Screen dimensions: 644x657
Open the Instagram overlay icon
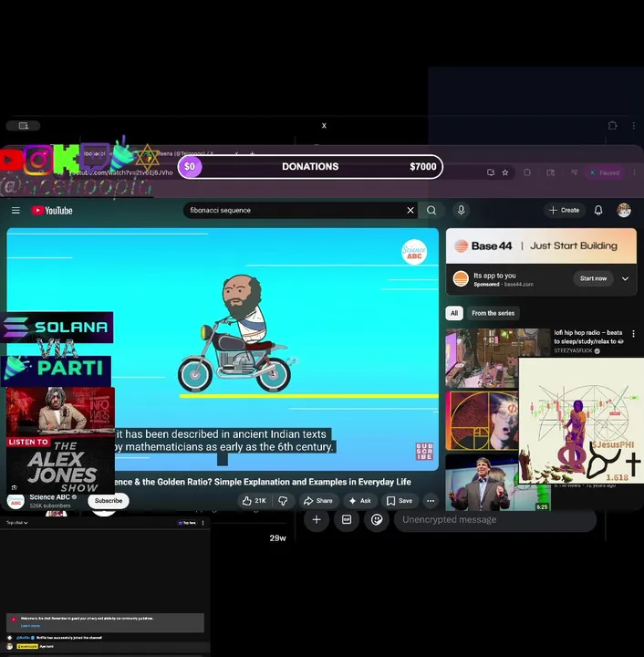(38, 159)
